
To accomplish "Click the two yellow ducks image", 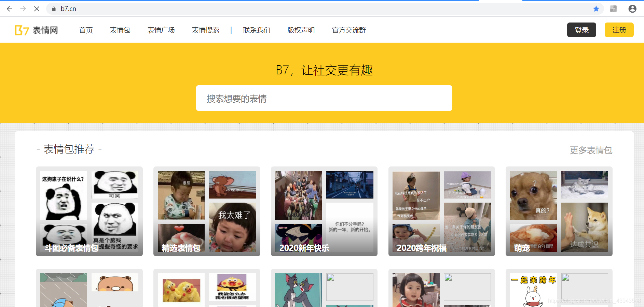I will pos(181,290).
